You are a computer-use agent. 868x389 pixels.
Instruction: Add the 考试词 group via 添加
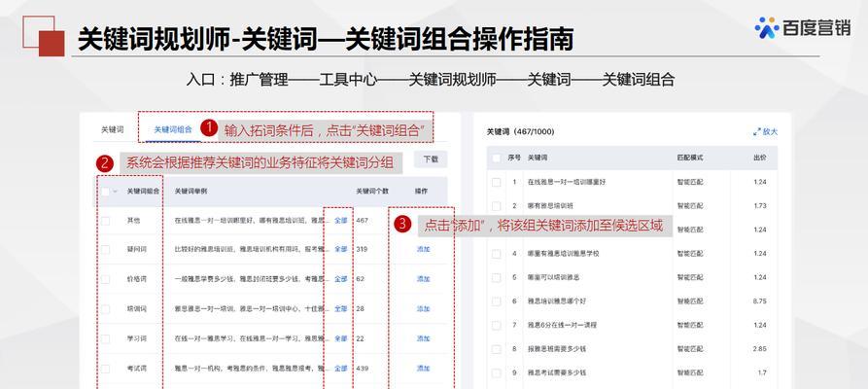coord(423,368)
